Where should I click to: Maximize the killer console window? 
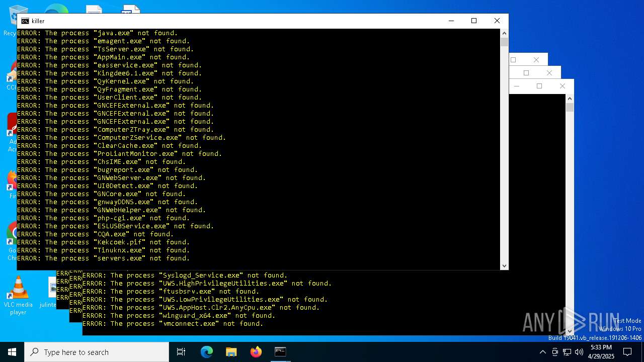474,21
